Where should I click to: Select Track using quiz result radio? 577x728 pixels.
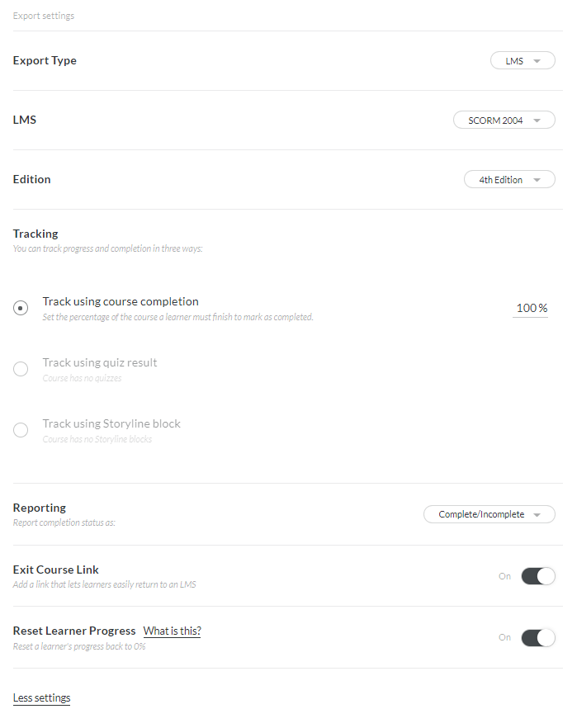pyautogui.click(x=21, y=369)
